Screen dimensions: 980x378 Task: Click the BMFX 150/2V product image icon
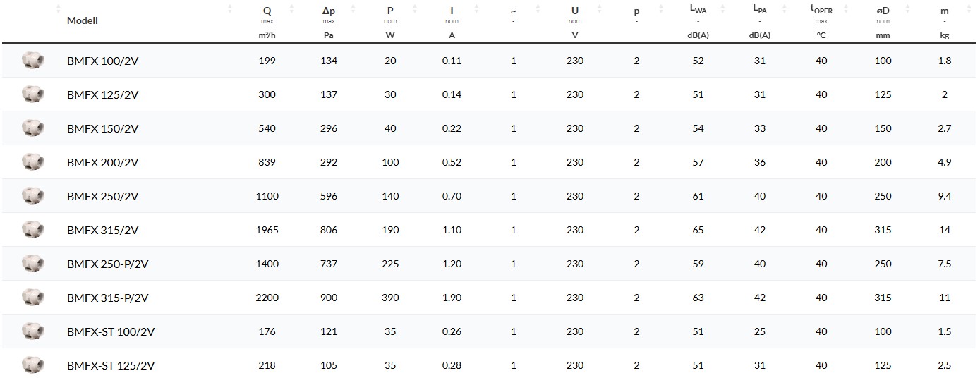[32, 128]
